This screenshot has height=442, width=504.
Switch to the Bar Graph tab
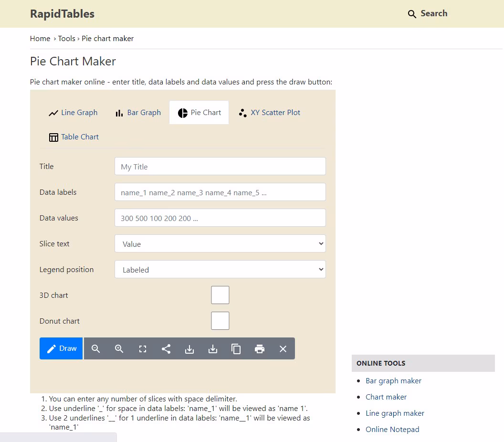coord(138,113)
